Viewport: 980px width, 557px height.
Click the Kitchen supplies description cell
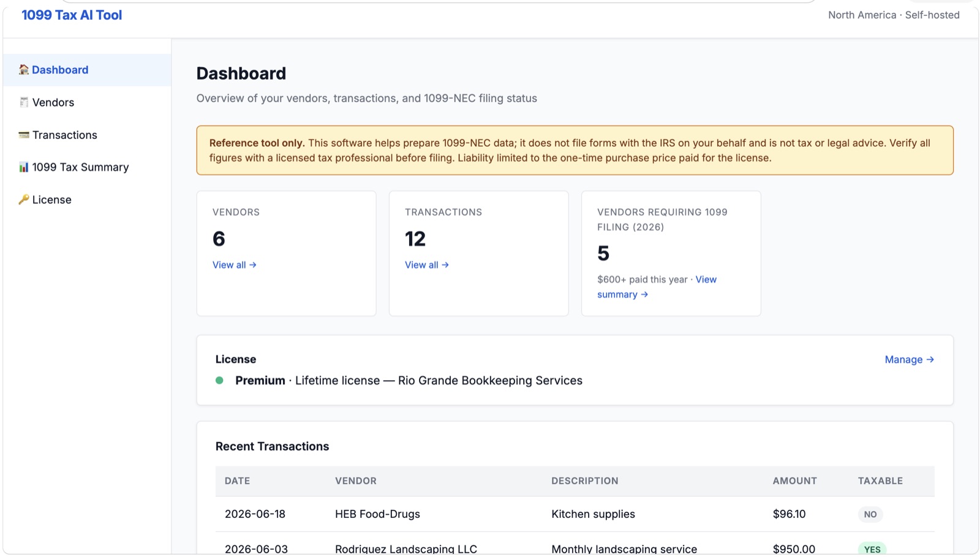[x=593, y=514]
